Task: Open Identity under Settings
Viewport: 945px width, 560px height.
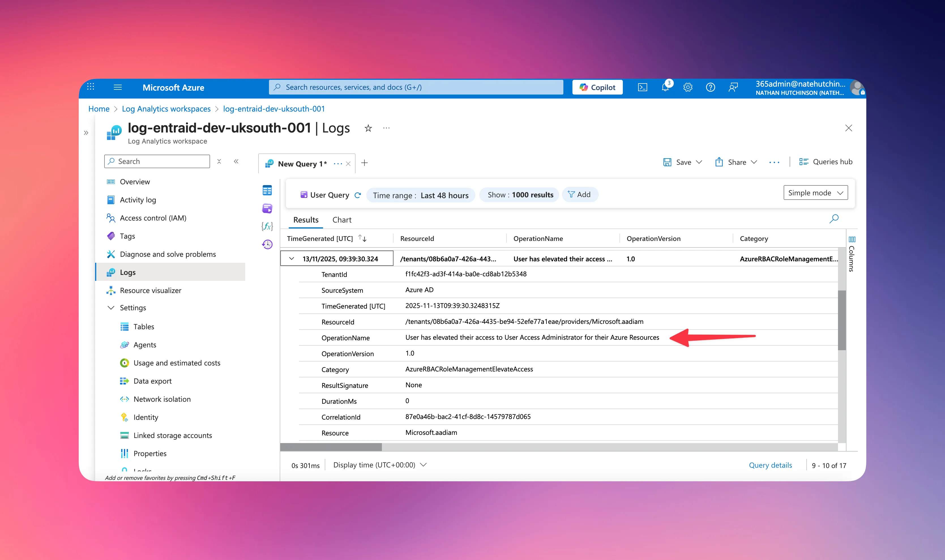Action: click(x=145, y=417)
